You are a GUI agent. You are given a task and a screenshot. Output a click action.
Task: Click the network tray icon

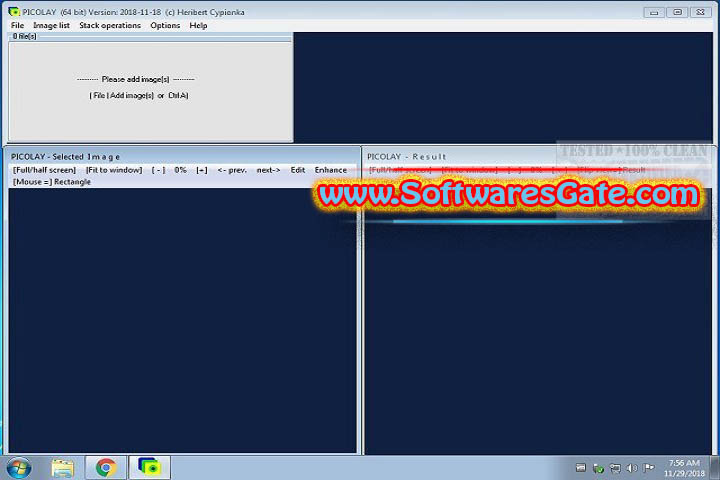point(615,468)
